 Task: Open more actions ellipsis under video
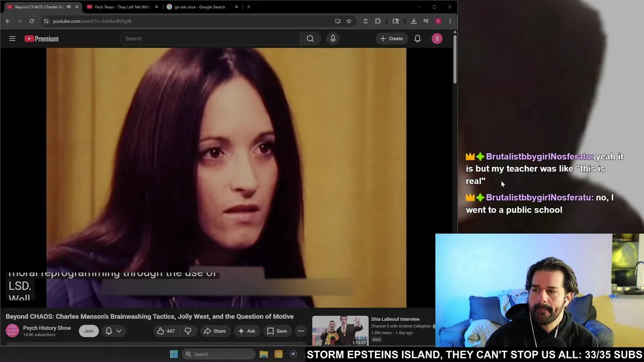pyautogui.click(x=300, y=331)
